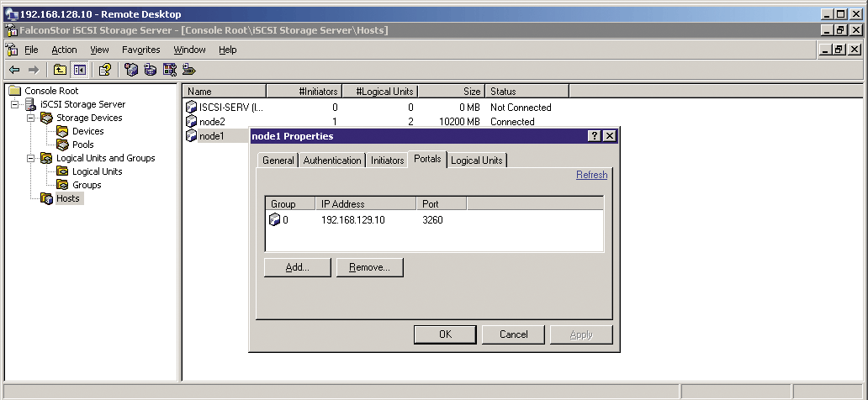
Task: Open the Window menu
Action: pos(189,50)
